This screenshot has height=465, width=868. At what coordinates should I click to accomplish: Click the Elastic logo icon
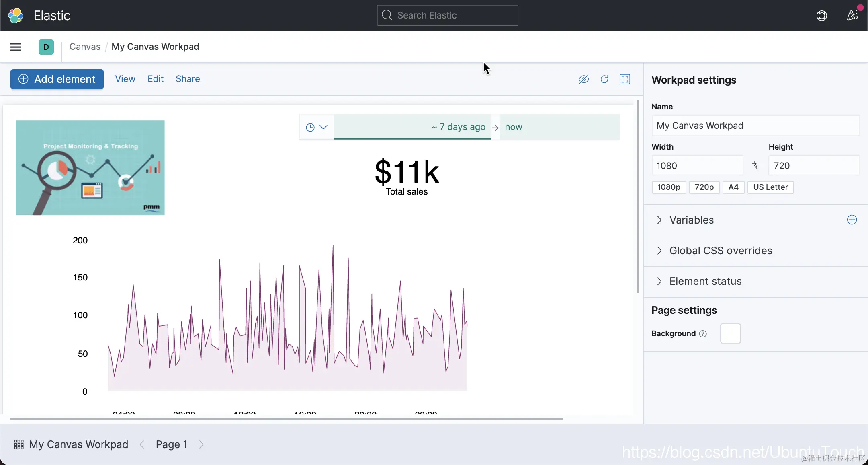pyautogui.click(x=16, y=16)
